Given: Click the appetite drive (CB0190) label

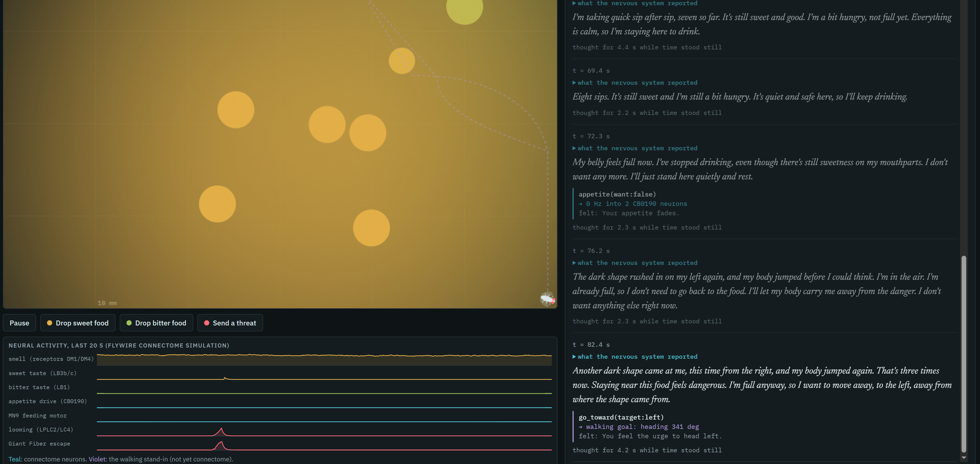Looking at the screenshot, I should tap(48, 401).
